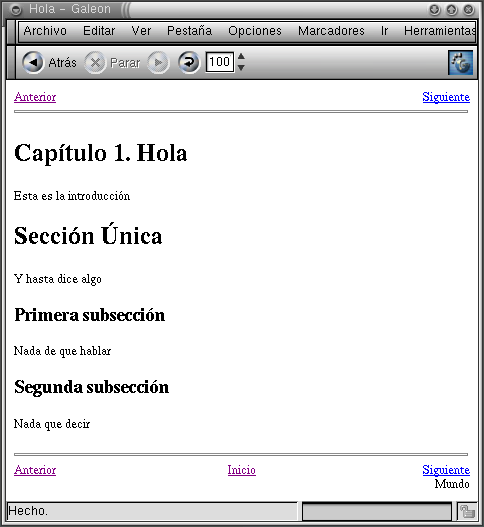The height and width of the screenshot is (527, 484).
Task: Click the Atrás back arrow icon
Action: pos(33,63)
